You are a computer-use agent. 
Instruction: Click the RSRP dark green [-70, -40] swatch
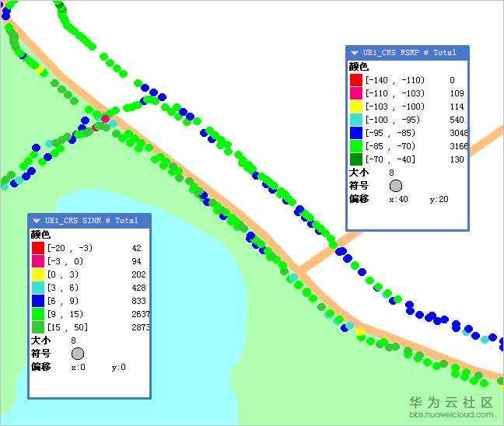pos(356,159)
